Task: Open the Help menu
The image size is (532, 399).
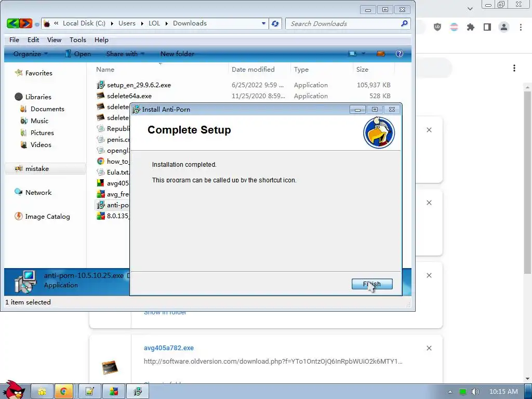Action: 101,39
